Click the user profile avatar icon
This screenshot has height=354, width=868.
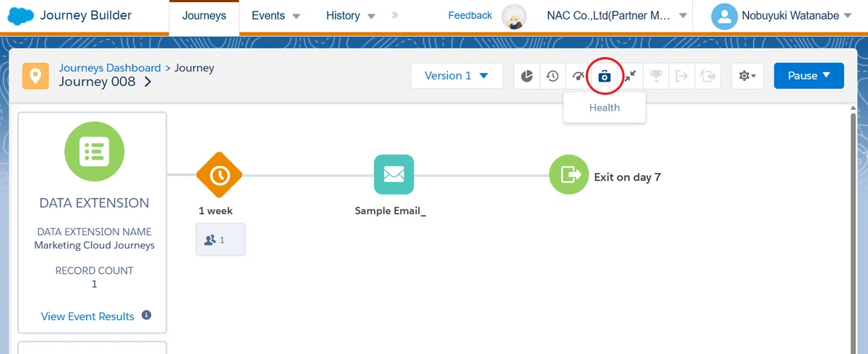point(724,16)
